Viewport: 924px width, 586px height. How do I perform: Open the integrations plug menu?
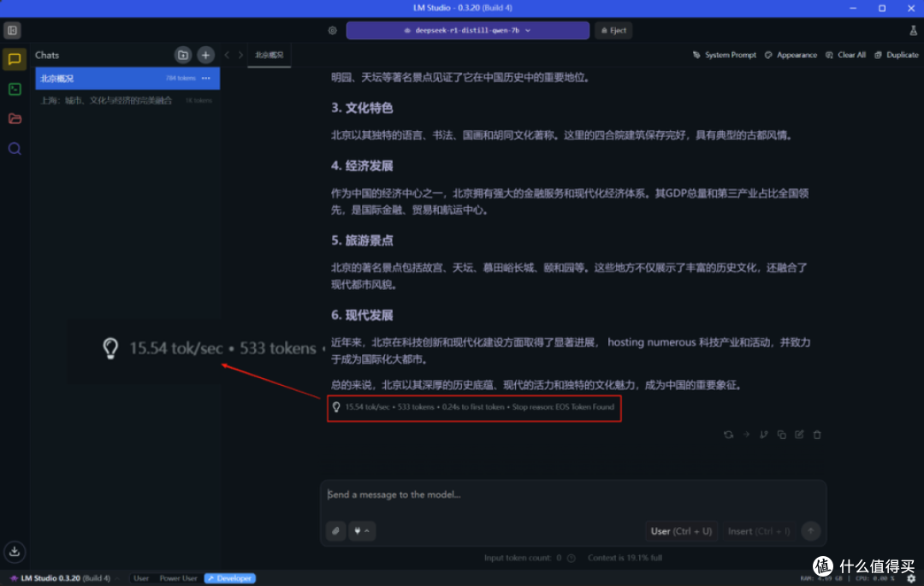coord(362,531)
